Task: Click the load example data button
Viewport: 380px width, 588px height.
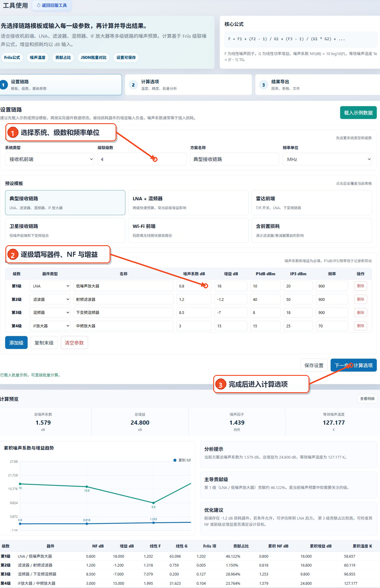Action: tap(358, 113)
